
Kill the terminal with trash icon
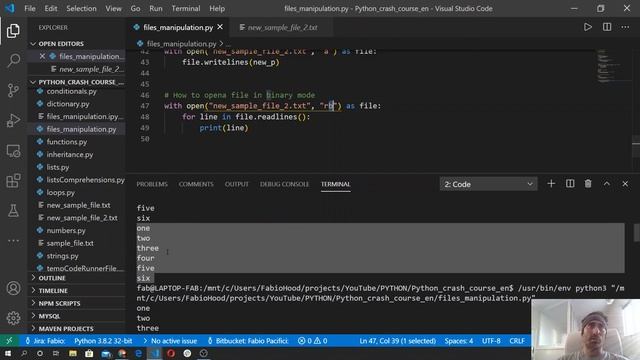(588, 184)
